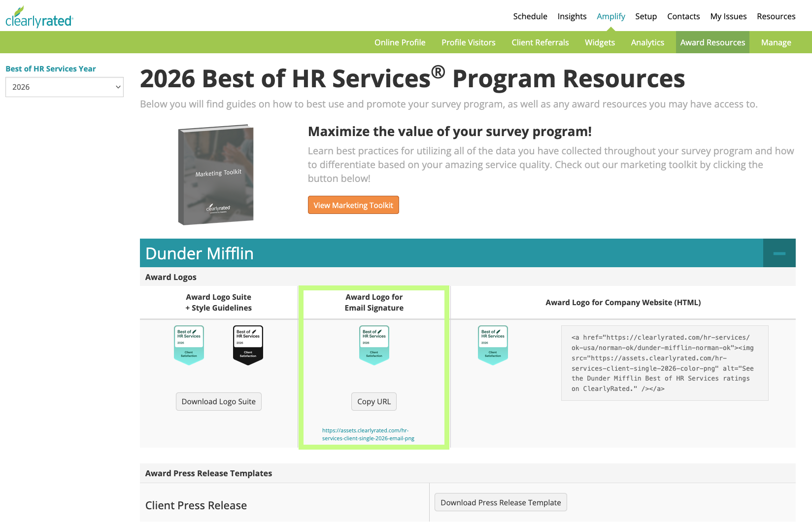
Task: Click the Marketing Toolkit book cover
Action: 216,175
